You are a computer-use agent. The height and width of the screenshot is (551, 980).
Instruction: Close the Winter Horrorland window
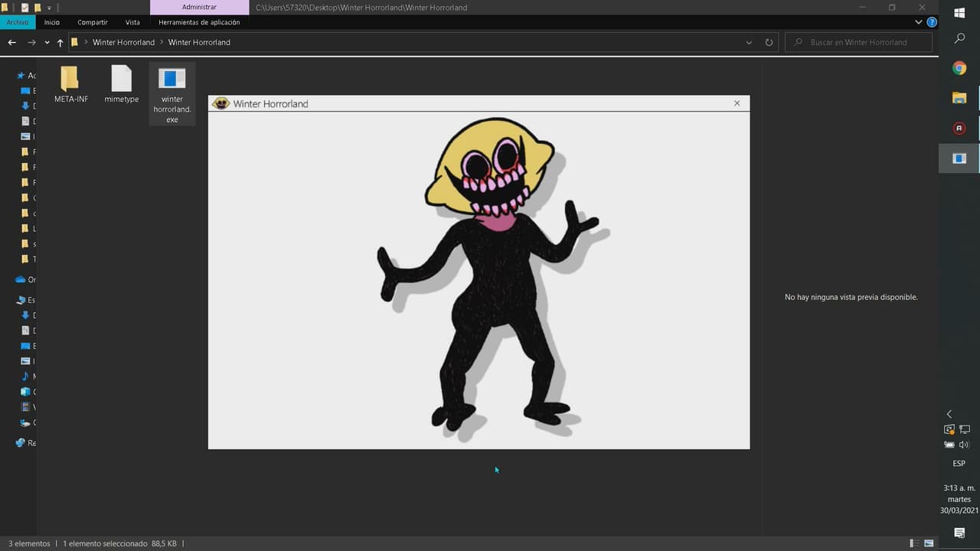pyautogui.click(x=737, y=103)
